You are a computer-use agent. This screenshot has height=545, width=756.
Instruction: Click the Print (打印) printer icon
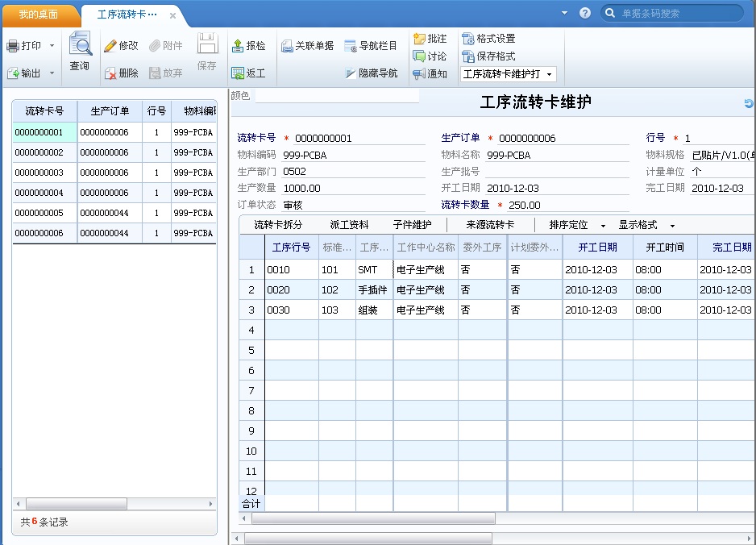tap(13, 46)
